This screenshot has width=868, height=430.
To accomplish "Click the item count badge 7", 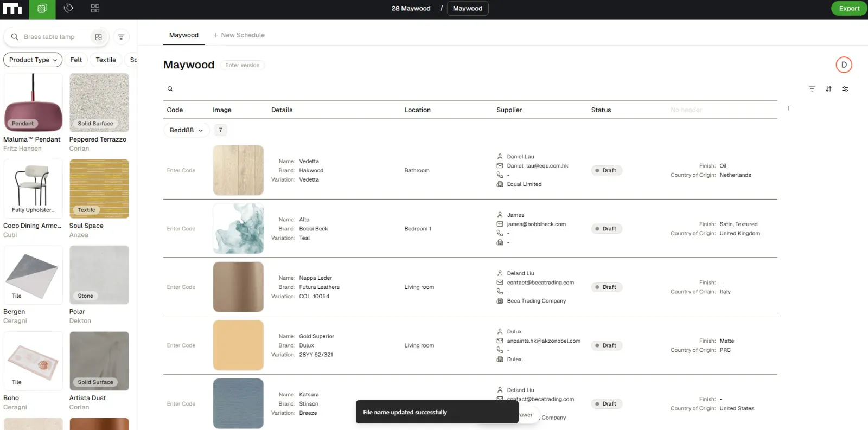I will click(x=220, y=130).
